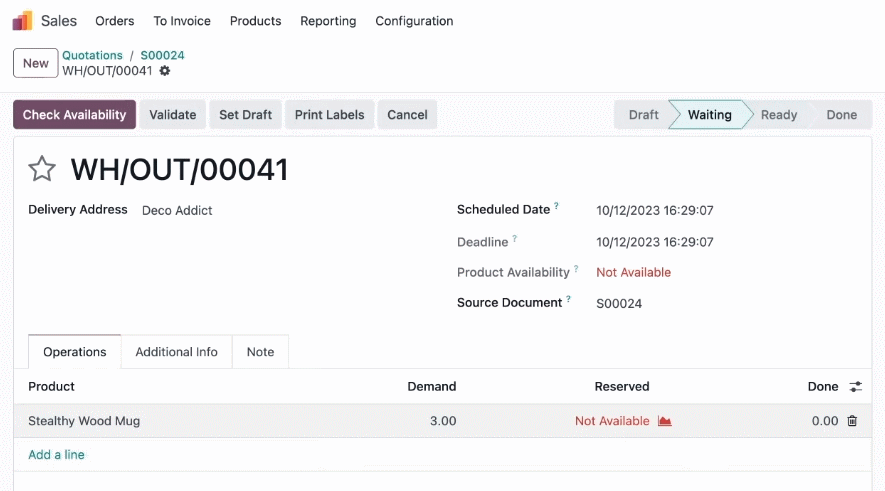Click the Validate button

click(x=173, y=115)
